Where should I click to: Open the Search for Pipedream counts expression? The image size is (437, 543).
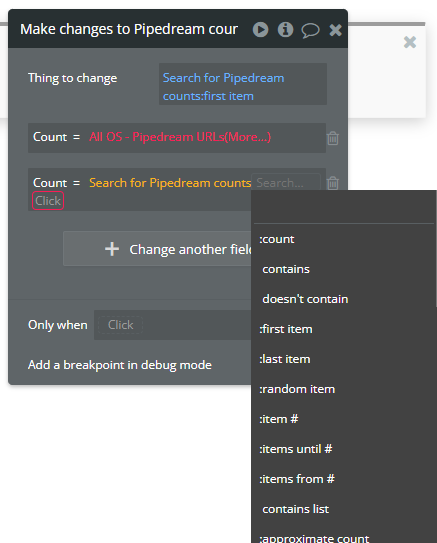pyautogui.click(x=170, y=183)
